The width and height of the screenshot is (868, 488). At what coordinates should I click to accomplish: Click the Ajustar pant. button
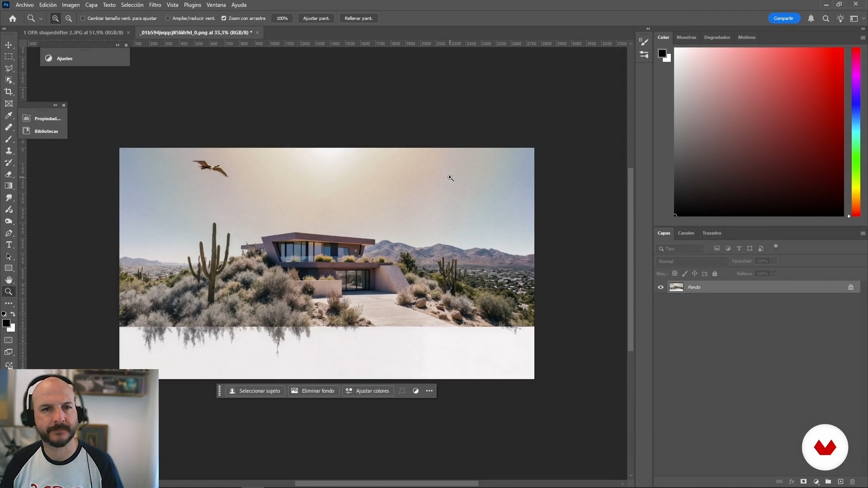(316, 19)
